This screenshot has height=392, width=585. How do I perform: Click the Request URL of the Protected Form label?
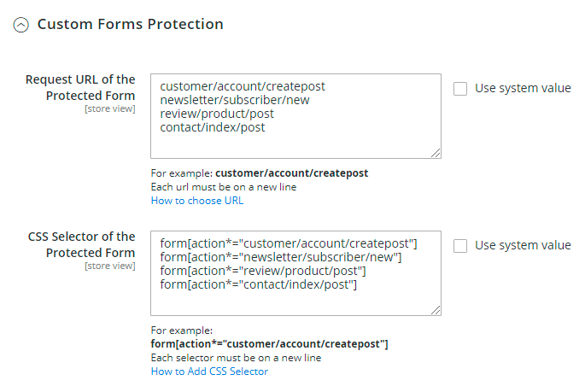point(80,87)
